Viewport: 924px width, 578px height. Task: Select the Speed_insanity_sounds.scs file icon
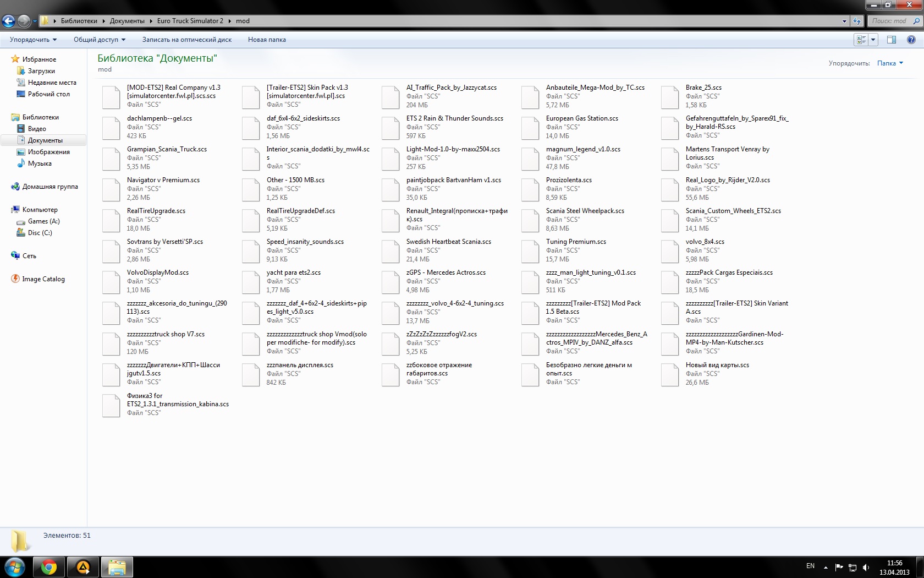pyautogui.click(x=251, y=251)
